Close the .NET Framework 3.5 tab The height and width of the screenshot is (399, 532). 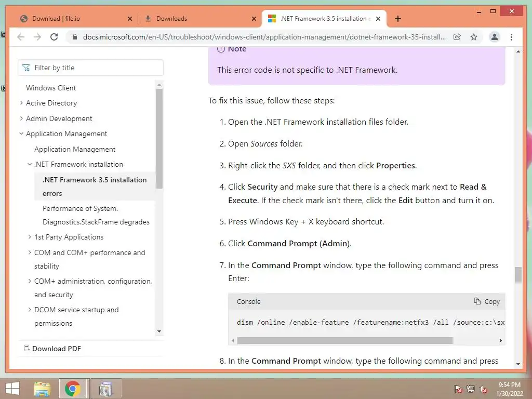(x=378, y=19)
